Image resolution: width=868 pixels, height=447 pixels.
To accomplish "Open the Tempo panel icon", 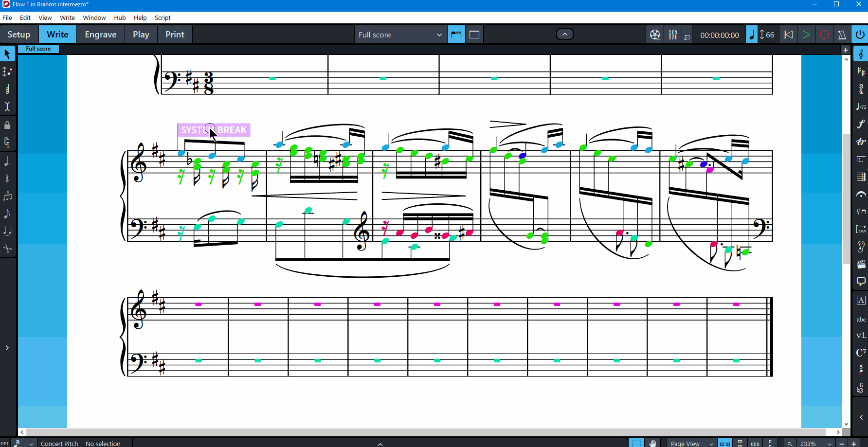I will point(861,107).
